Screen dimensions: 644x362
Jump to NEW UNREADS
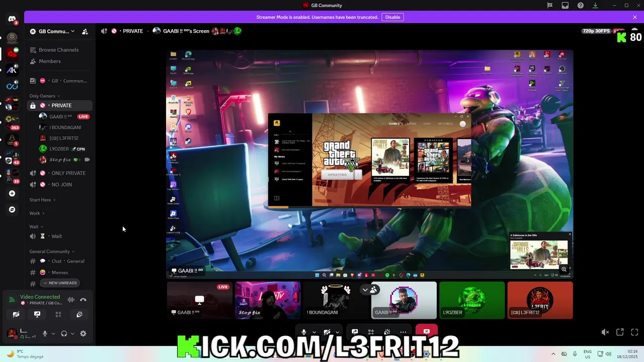60,283
